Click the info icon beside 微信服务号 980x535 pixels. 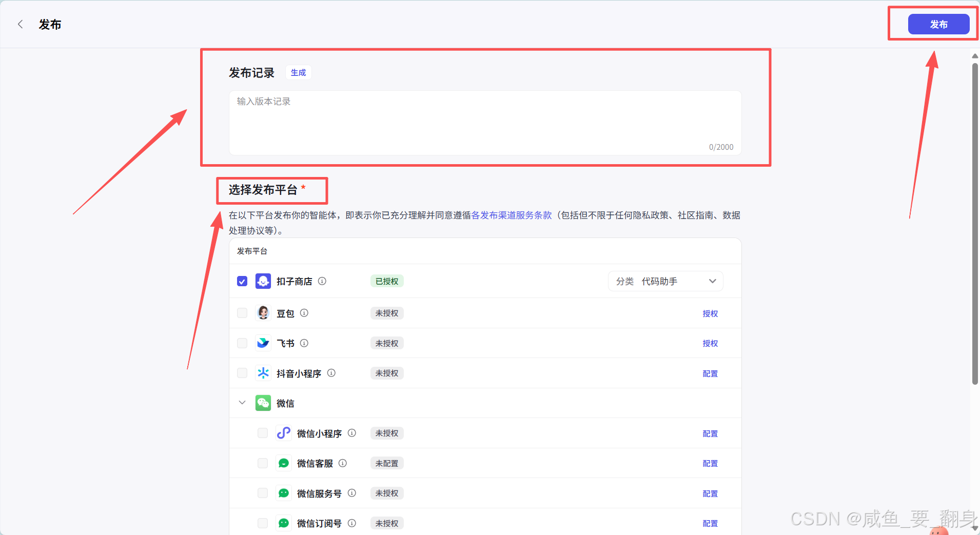click(x=352, y=493)
